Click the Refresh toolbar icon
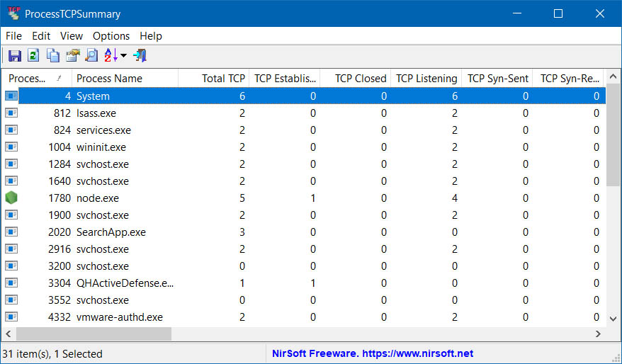Image resolution: width=622 pixels, height=364 pixels. 33,55
